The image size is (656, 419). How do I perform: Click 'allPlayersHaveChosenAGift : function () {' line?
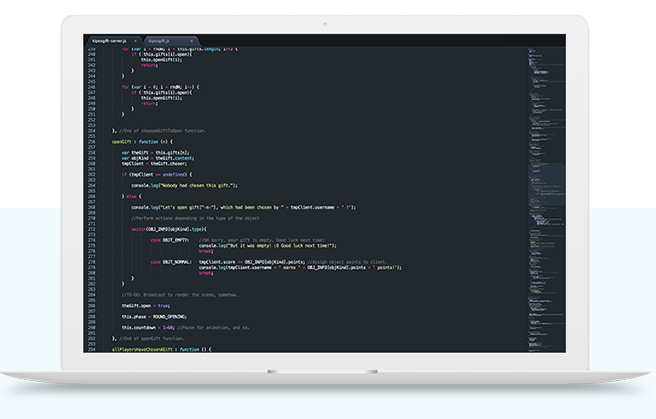click(x=161, y=349)
